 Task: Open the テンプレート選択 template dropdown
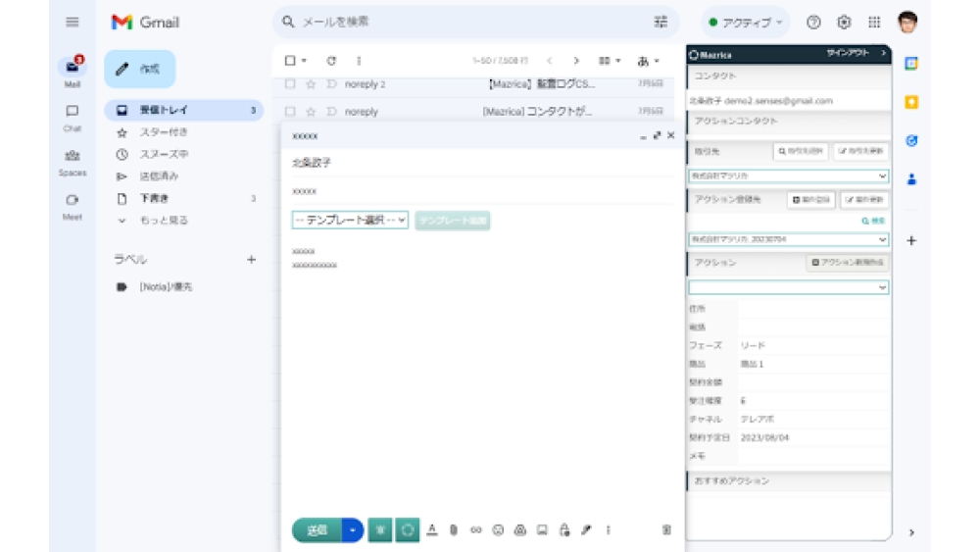(x=350, y=220)
